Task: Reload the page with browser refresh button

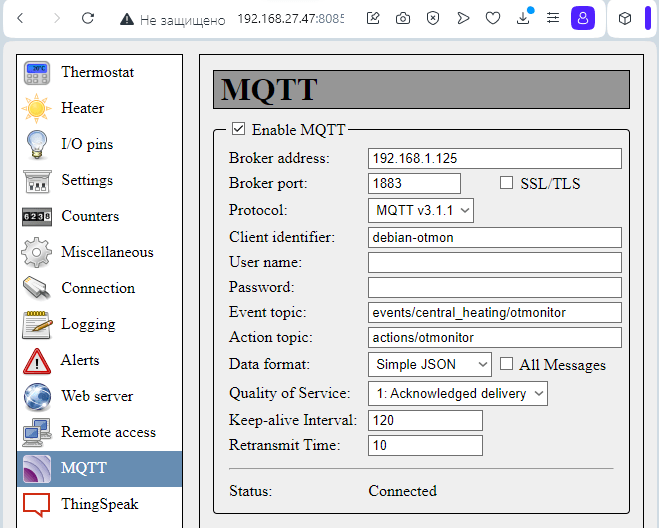Action: pyautogui.click(x=88, y=18)
